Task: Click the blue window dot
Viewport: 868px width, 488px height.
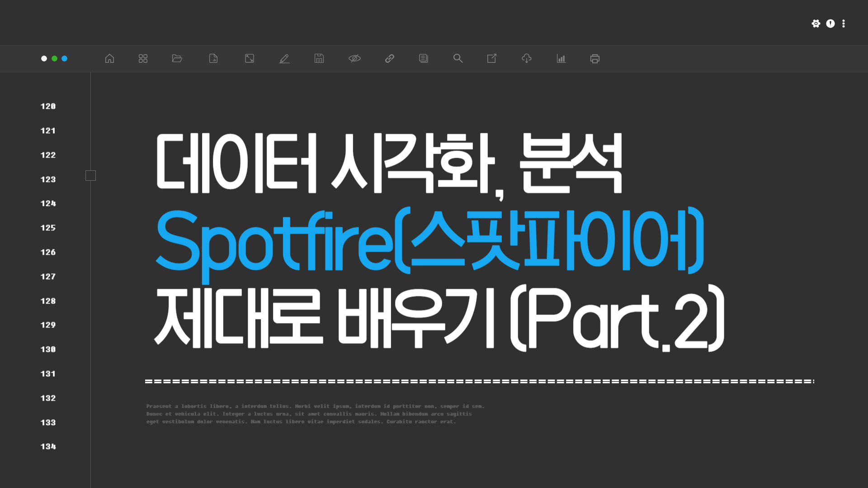Action: 65,59
